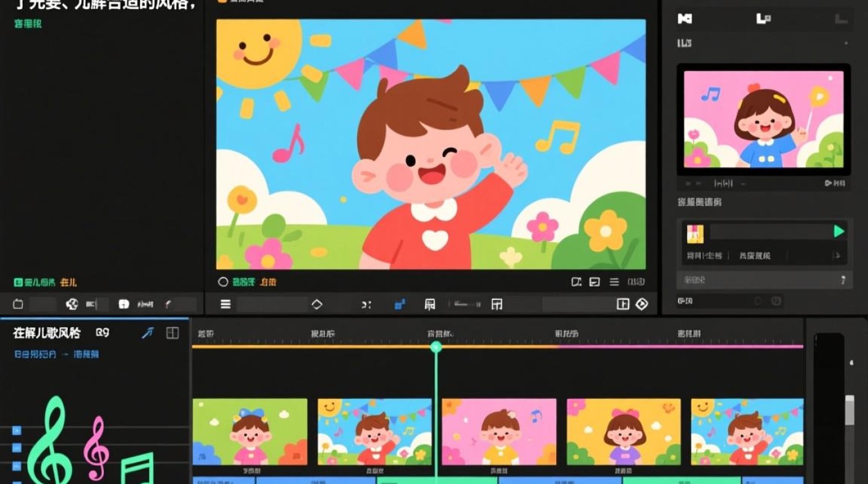
Task: Click the green play triangle in the audio panel
Action: point(839,231)
